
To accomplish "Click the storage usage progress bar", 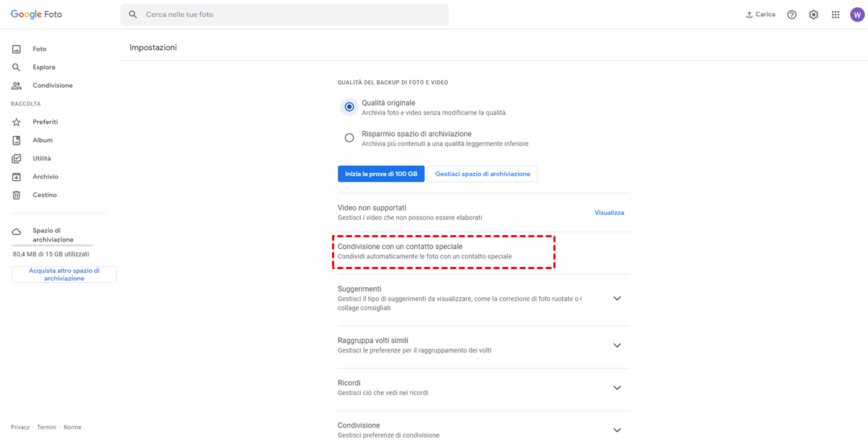I will tap(52, 246).
